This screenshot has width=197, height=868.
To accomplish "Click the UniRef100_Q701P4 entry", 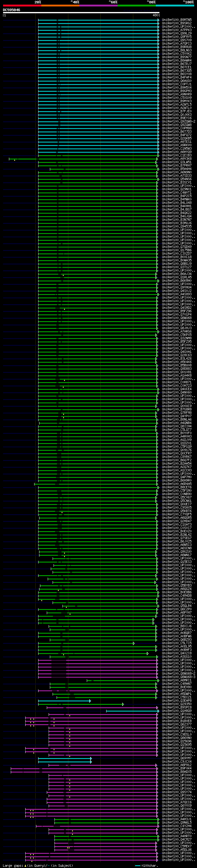I will 177,314.
